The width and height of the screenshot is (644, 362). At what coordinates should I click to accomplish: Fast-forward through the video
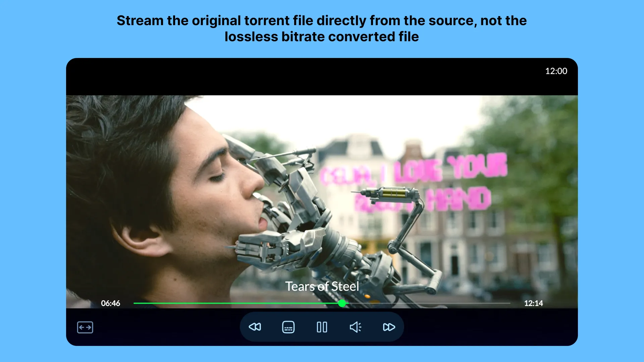pos(389,327)
